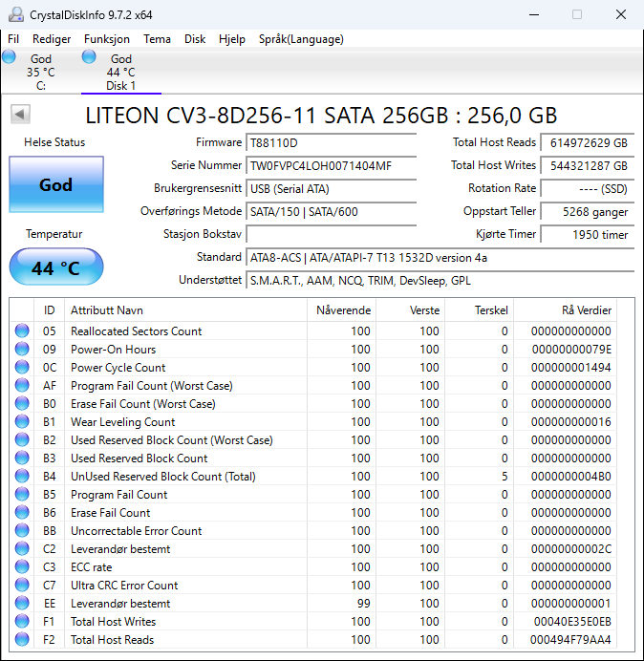Click the 44 °C temperature button
This screenshot has width=644, height=661.
pos(56,267)
